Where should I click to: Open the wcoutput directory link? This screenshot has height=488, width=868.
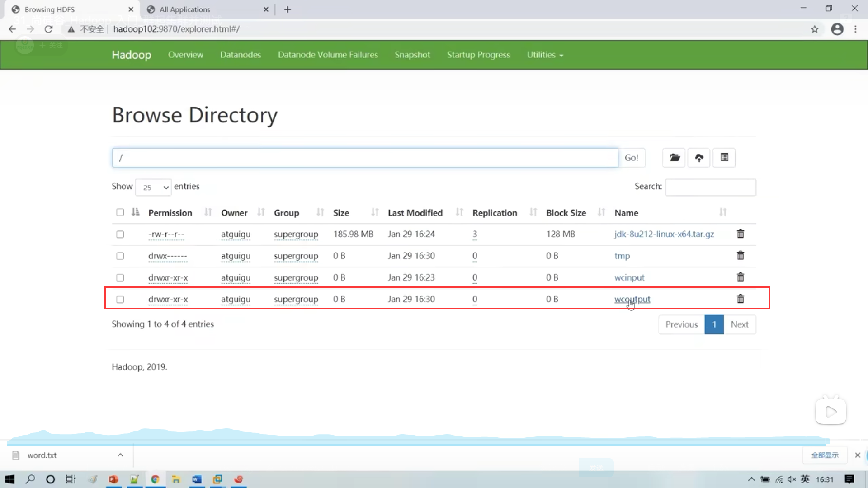(x=632, y=299)
